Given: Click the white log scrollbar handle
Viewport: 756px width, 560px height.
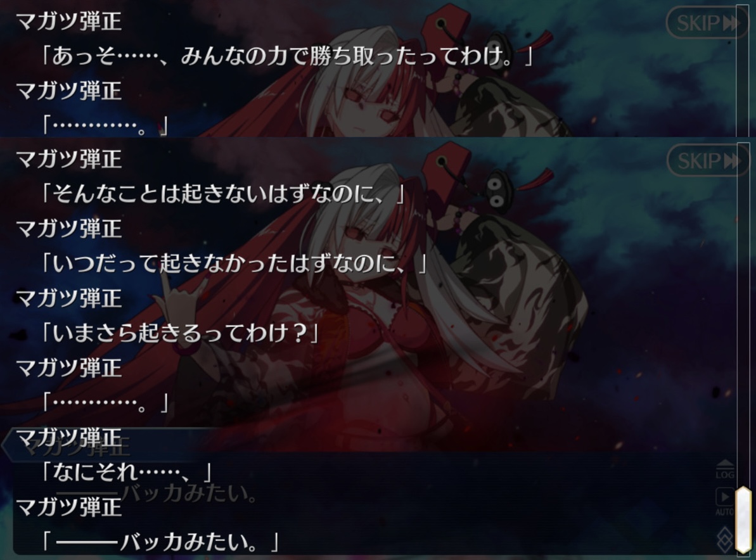Looking at the screenshot, I should coord(743,521).
